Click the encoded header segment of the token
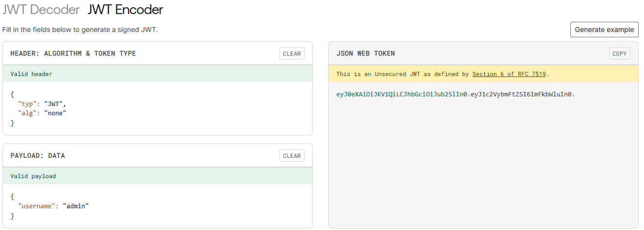 [x=402, y=94]
